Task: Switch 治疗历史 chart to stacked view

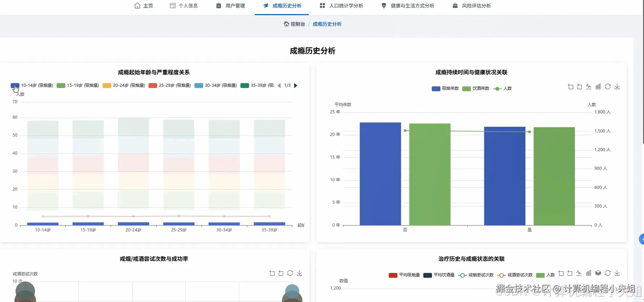Action: click(x=598, y=273)
